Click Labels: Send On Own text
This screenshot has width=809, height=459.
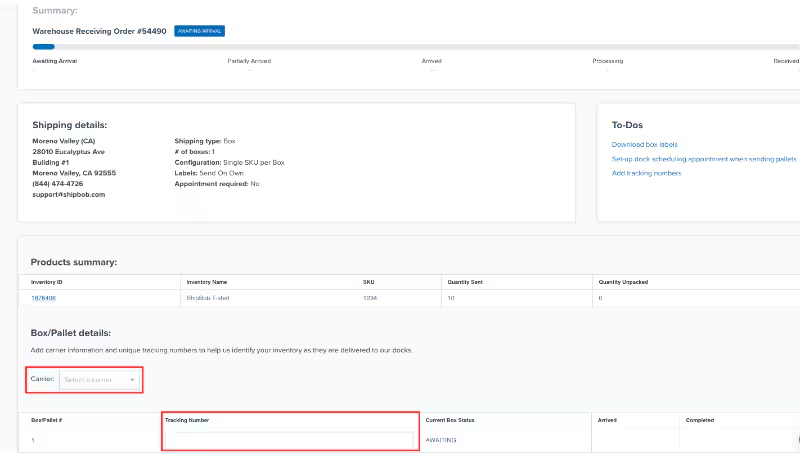209,173
